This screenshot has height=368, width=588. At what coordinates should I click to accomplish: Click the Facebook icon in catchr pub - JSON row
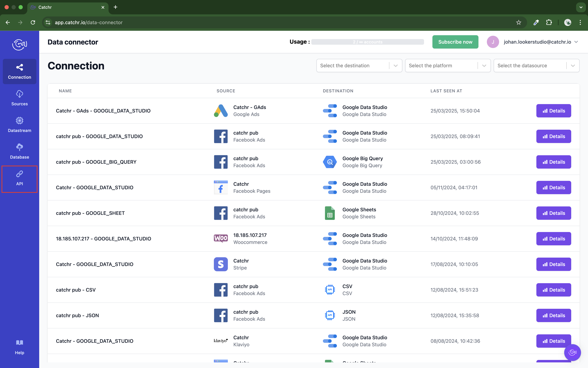click(221, 315)
